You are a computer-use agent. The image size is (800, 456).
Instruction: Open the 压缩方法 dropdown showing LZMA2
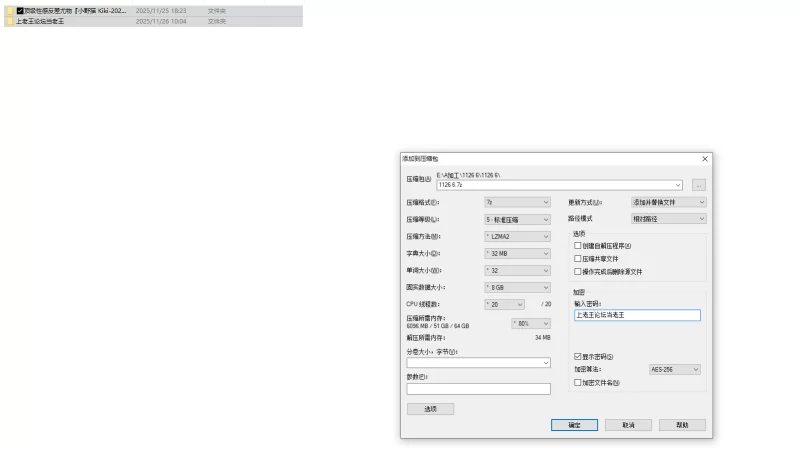[x=517, y=237]
